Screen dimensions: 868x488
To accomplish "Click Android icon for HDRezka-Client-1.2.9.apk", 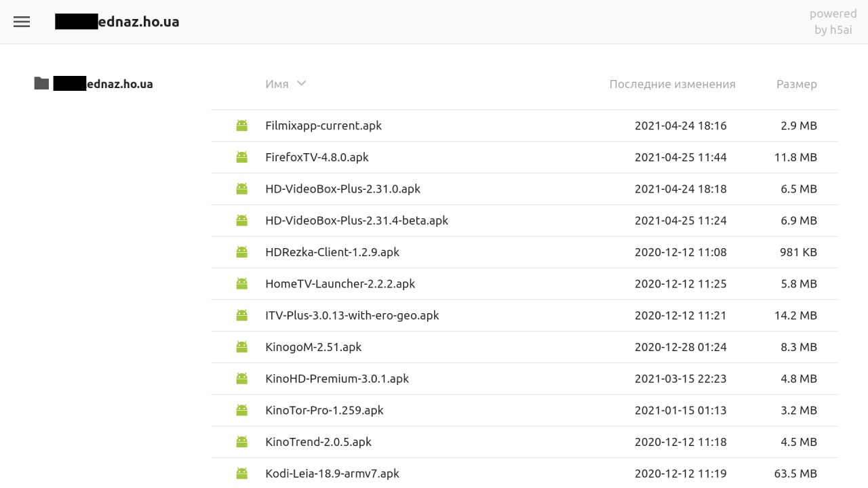I will (241, 252).
